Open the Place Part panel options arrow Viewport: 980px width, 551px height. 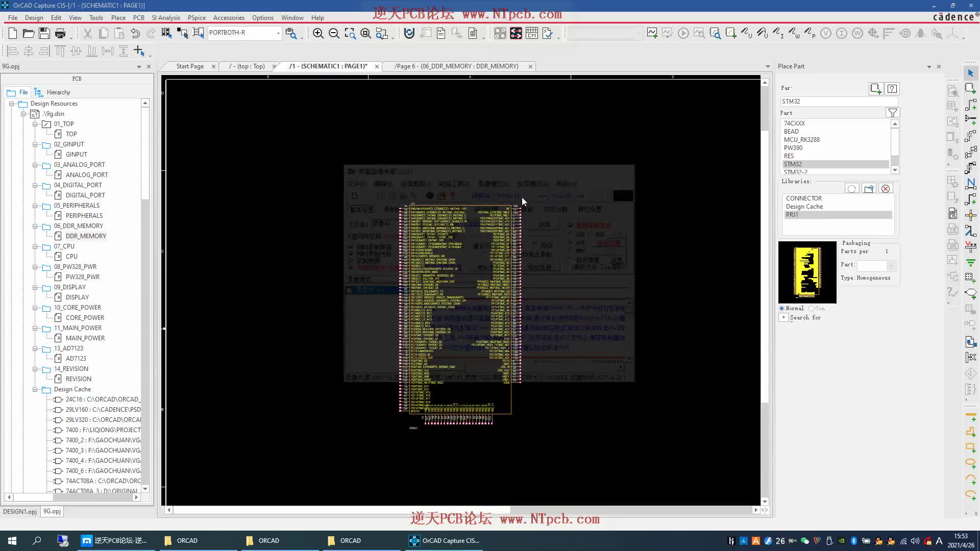tap(929, 67)
